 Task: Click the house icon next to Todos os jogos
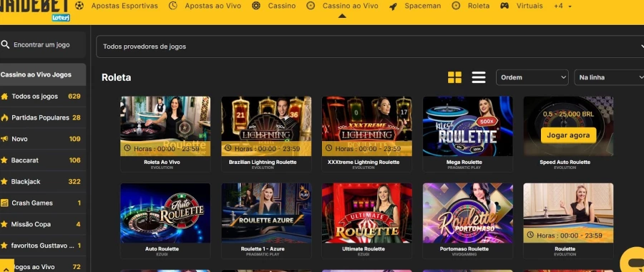[x=4, y=97]
